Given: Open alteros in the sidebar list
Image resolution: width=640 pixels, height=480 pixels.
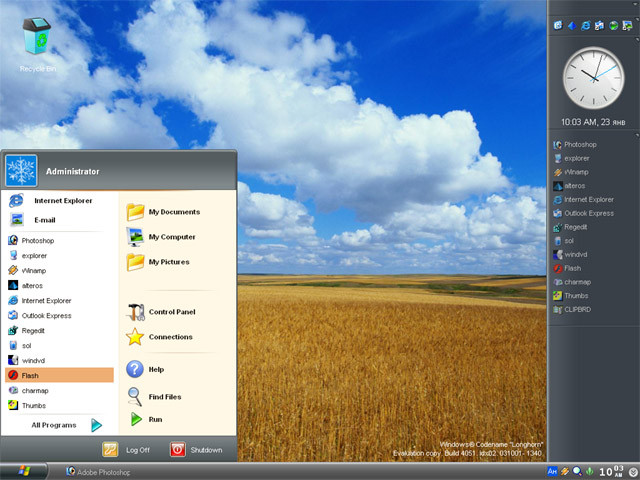Looking at the screenshot, I should point(569,186).
